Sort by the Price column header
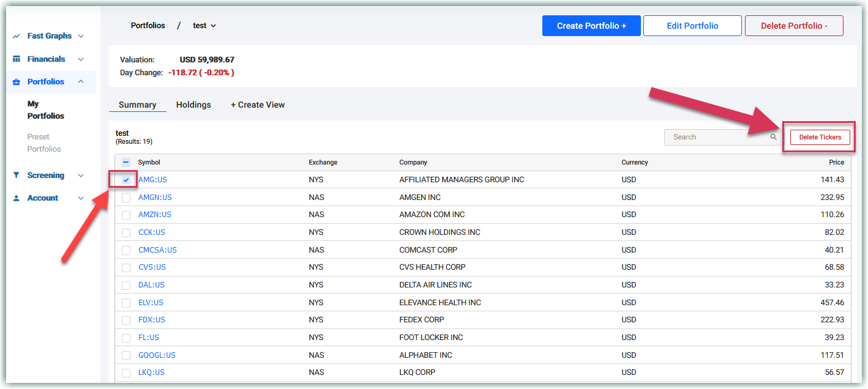This screenshot has height=389, width=868. click(x=836, y=163)
